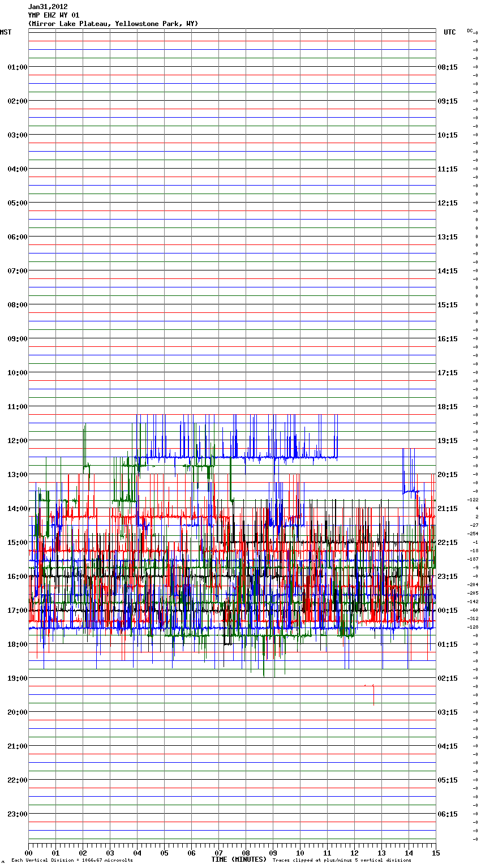
Task: Select DC offset value "-312"
Action: (473, 618)
